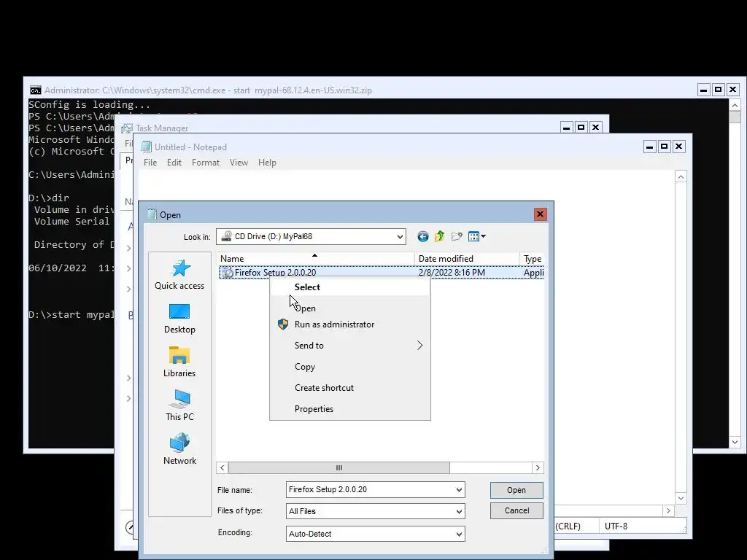Image resolution: width=747 pixels, height=560 pixels.
Task: Click UTF-8 in Notepad status bar
Action: tap(616, 526)
